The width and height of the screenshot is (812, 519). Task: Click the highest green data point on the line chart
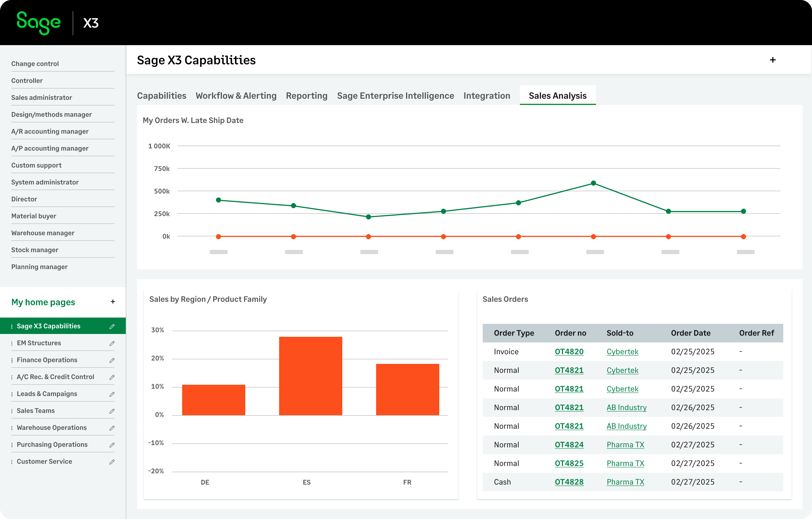click(593, 183)
